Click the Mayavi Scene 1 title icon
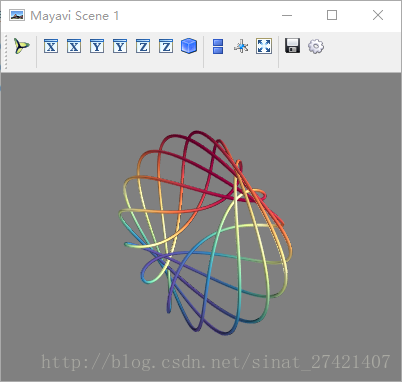Image resolution: width=402 pixels, height=382 pixels. 17,15
